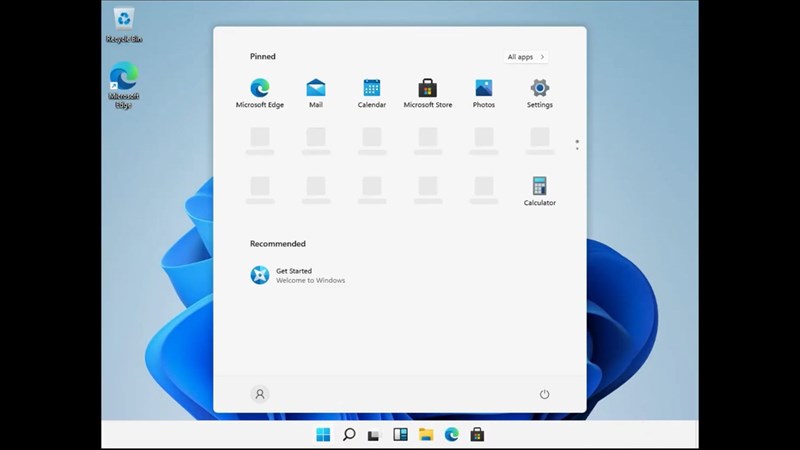Expand the All apps list
This screenshot has width=800, height=450.
coord(526,57)
